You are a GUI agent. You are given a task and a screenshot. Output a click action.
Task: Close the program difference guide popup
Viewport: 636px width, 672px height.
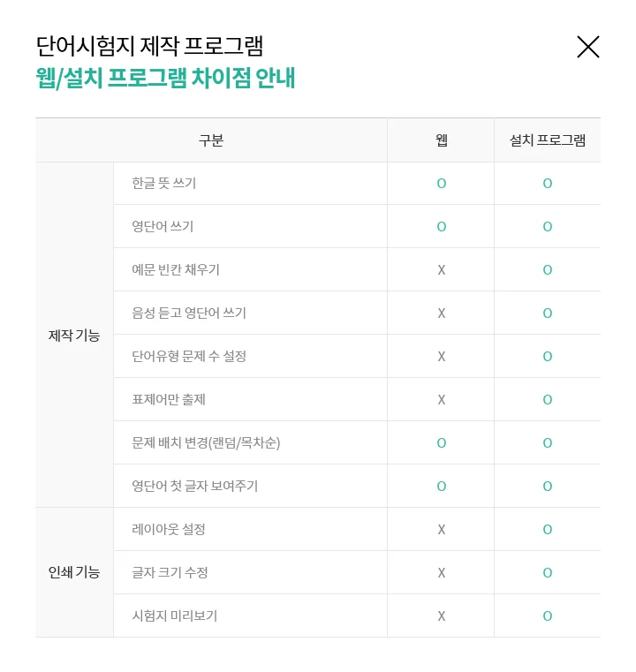(x=587, y=47)
